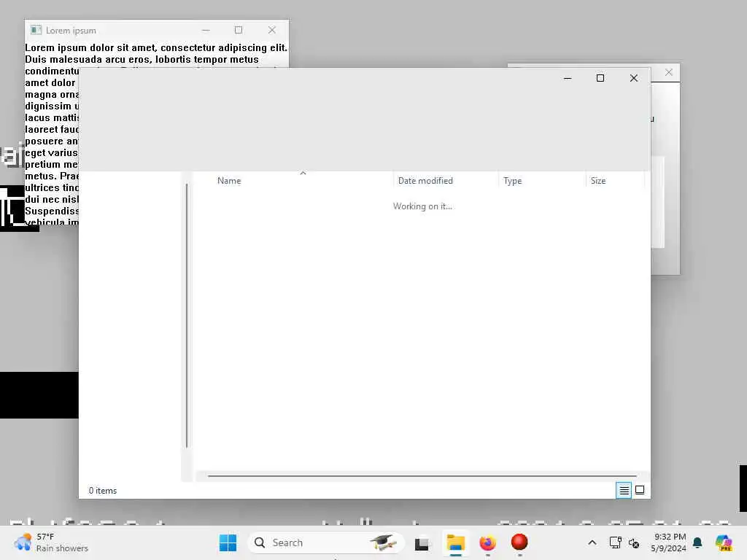The image size is (747, 560).
Task: Maximize the Lorem ipsum window
Action: 239,30
